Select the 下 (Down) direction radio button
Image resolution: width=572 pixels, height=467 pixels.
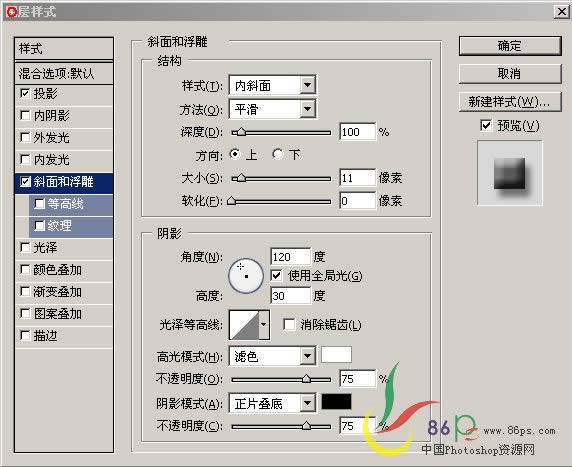tap(277, 154)
